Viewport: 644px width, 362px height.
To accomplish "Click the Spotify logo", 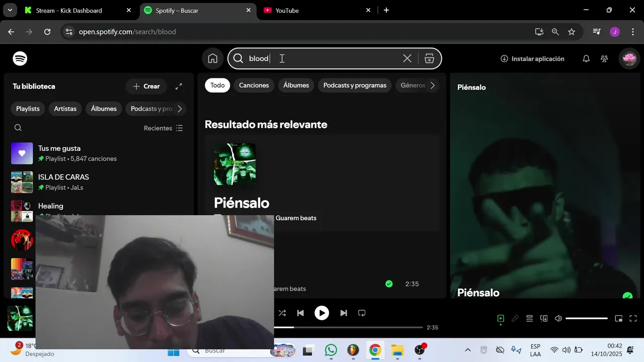I will [x=20, y=59].
